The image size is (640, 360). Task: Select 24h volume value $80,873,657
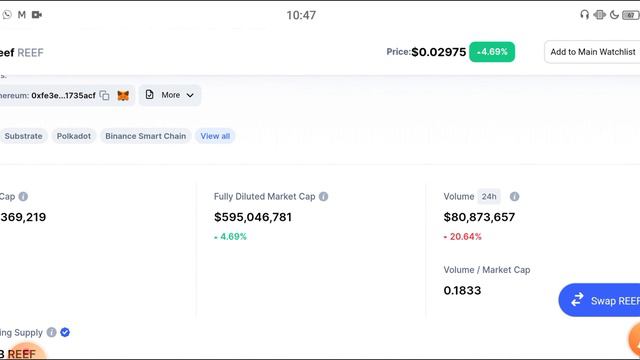pos(479,217)
